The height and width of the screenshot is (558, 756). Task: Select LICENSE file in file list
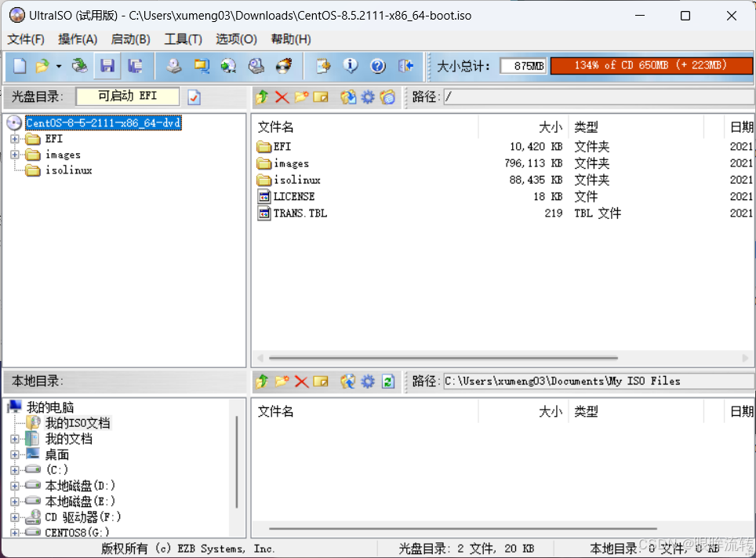coord(293,196)
